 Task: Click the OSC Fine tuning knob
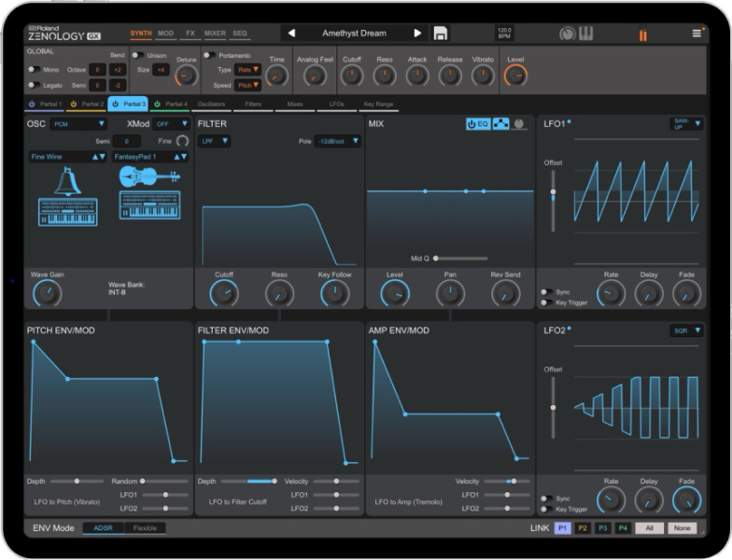pyautogui.click(x=183, y=141)
